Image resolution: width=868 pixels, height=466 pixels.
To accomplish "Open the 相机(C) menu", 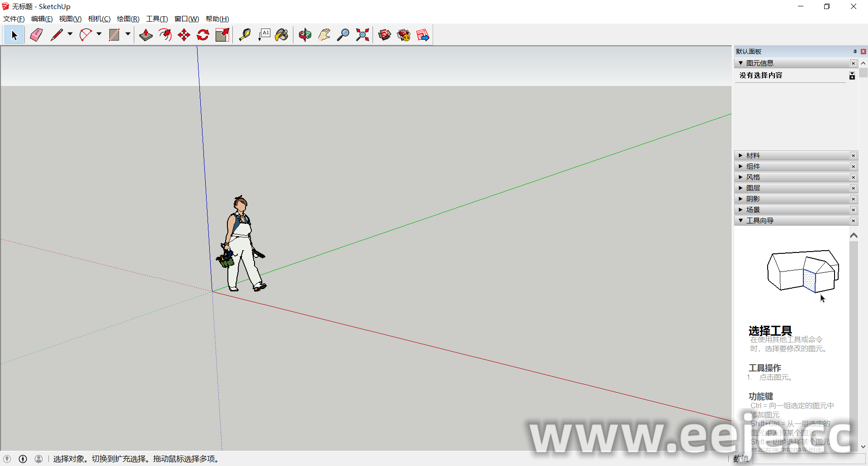I will pyautogui.click(x=99, y=19).
